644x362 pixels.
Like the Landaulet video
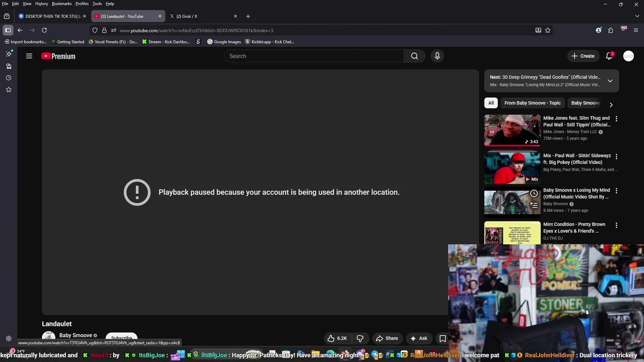coord(337,338)
